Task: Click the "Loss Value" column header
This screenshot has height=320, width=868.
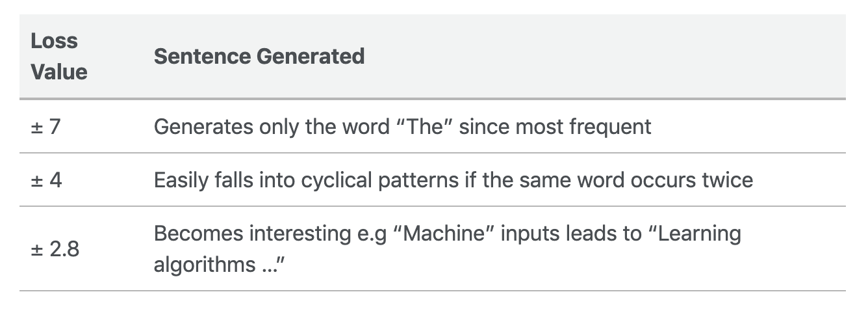Action: (59, 56)
